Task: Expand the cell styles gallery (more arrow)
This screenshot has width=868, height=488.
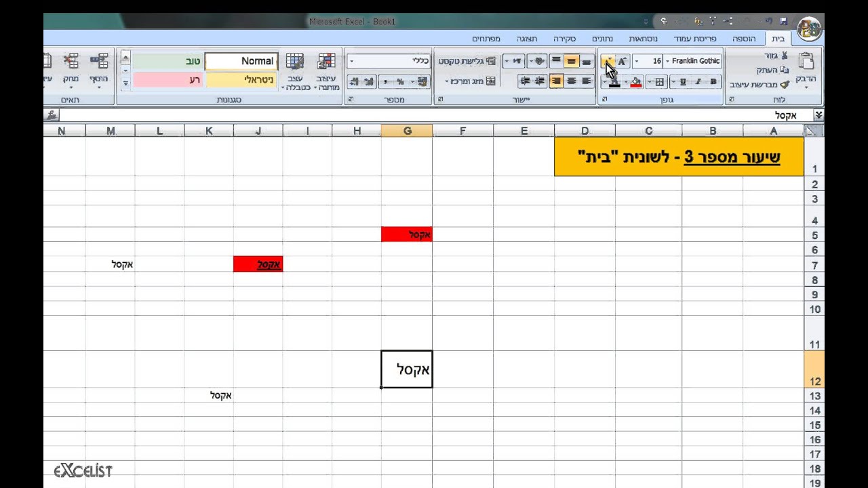Action: pyautogui.click(x=125, y=84)
